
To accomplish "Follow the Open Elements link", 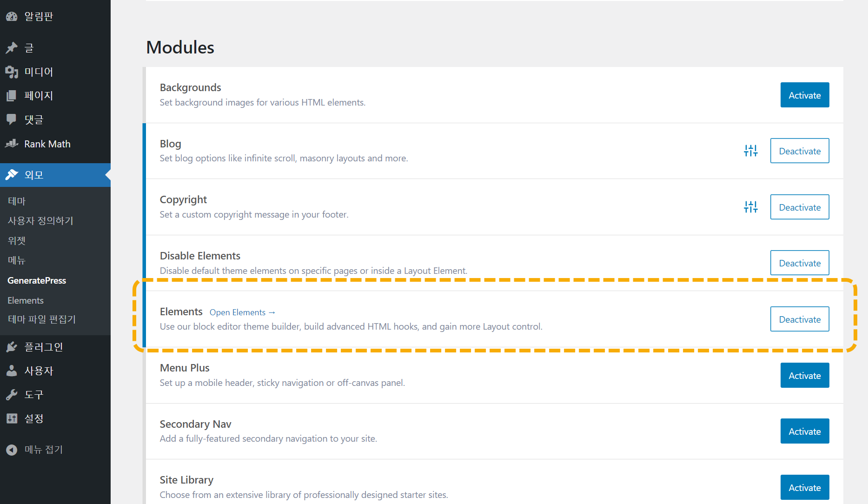I will click(x=242, y=312).
